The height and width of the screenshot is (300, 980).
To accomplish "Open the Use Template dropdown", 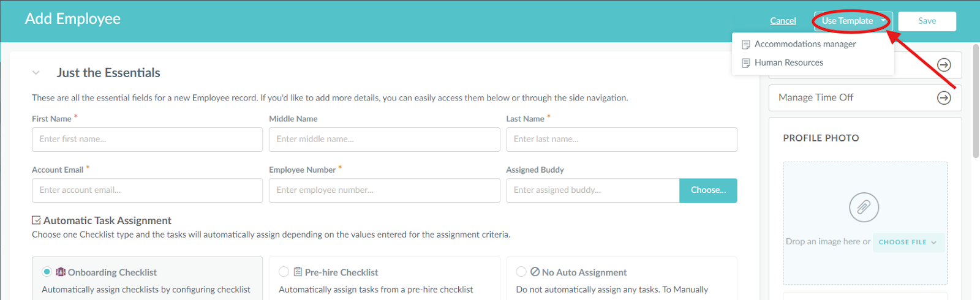I will pos(853,21).
